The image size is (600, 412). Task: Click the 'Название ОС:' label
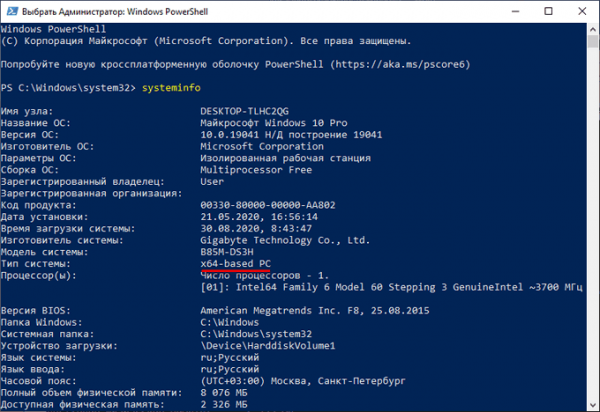pos(36,123)
